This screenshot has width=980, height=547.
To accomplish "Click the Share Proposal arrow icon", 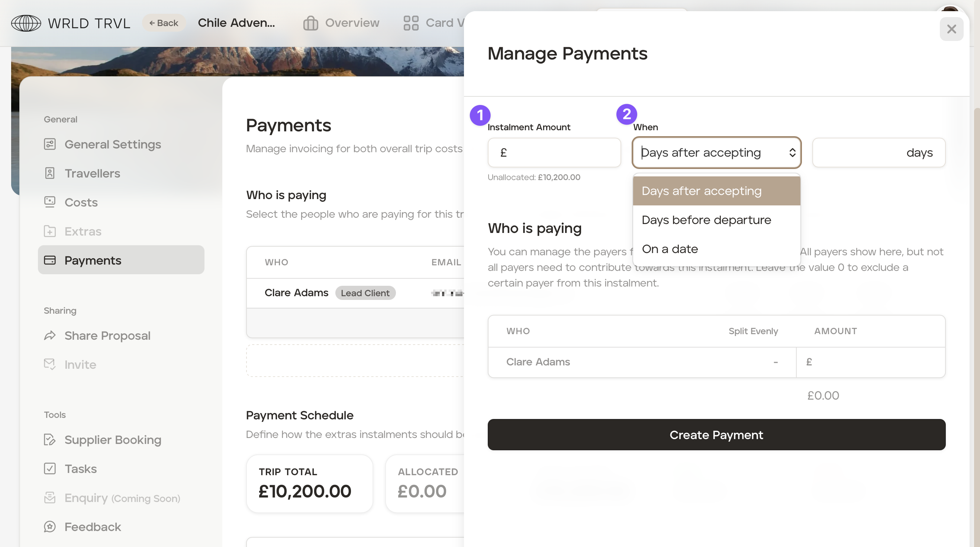I will point(50,336).
